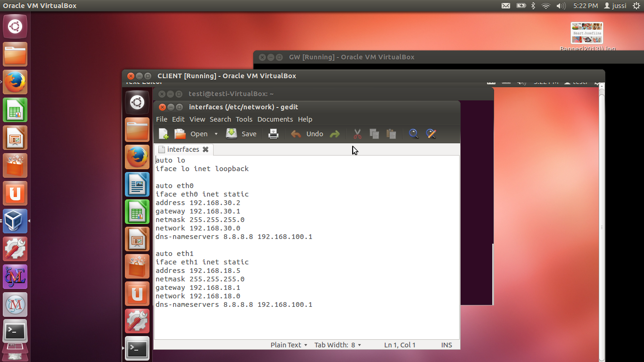644x362 pixels.
Task: Click the Print icon in gedit toolbar
Action: tap(273, 134)
